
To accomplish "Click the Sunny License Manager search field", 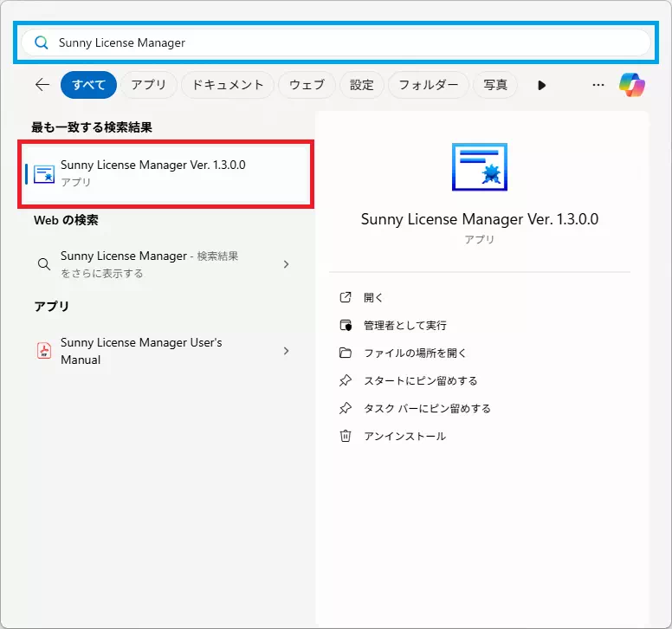I will [x=336, y=42].
